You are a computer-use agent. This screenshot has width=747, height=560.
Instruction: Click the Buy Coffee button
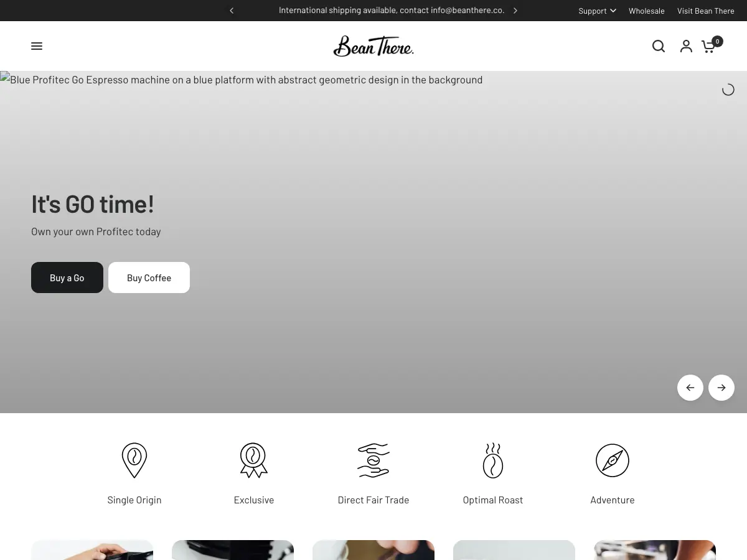pyautogui.click(x=149, y=278)
